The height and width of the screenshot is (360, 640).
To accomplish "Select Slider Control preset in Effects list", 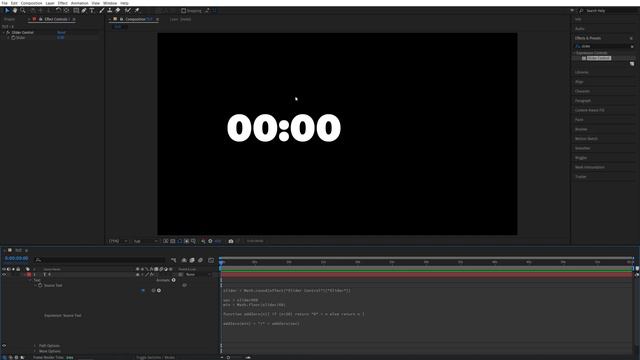I will 598,58.
